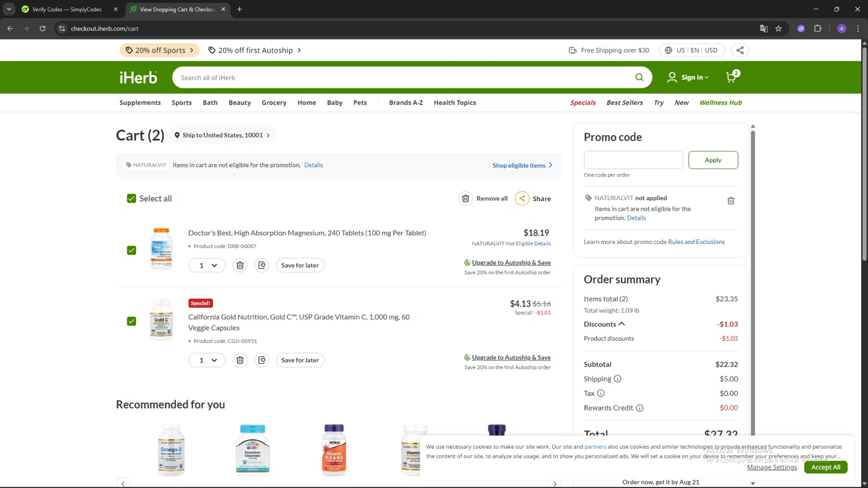Accept all cookies
This screenshot has height=488, width=868.
(826, 467)
